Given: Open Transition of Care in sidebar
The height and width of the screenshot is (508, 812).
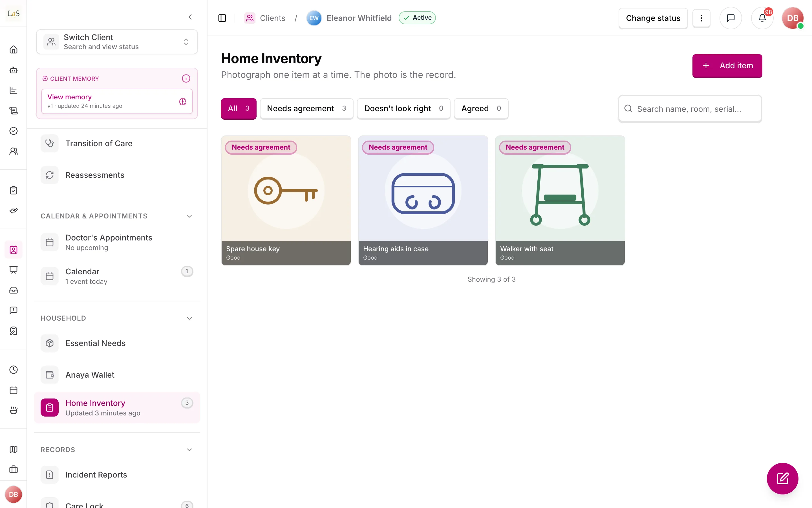Looking at the screenshot, I should tap(117, 143).
